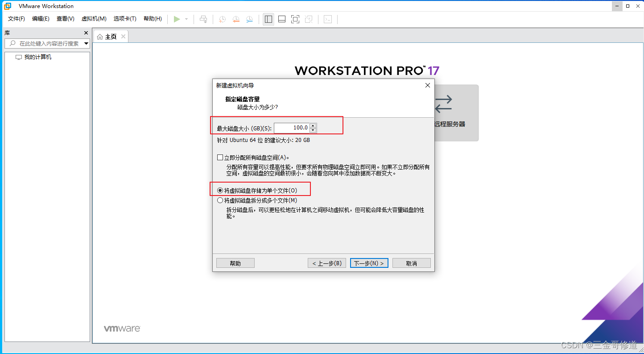Click the green power-on play icon
Image resolution: width=644 pixels, height=354 pixels.
pos(177,19)
